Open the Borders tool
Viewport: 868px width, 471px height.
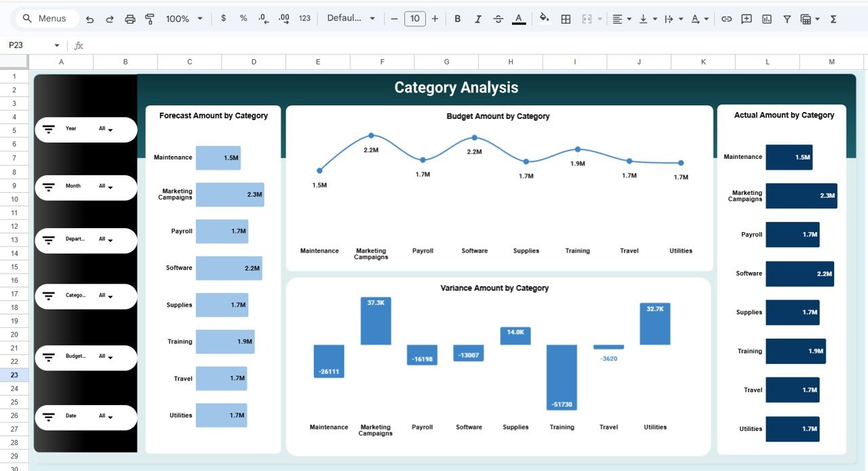[566, 18]
